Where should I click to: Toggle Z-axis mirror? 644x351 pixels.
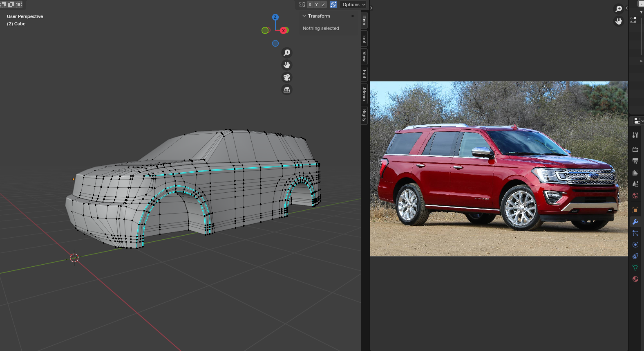click(323, 4)
